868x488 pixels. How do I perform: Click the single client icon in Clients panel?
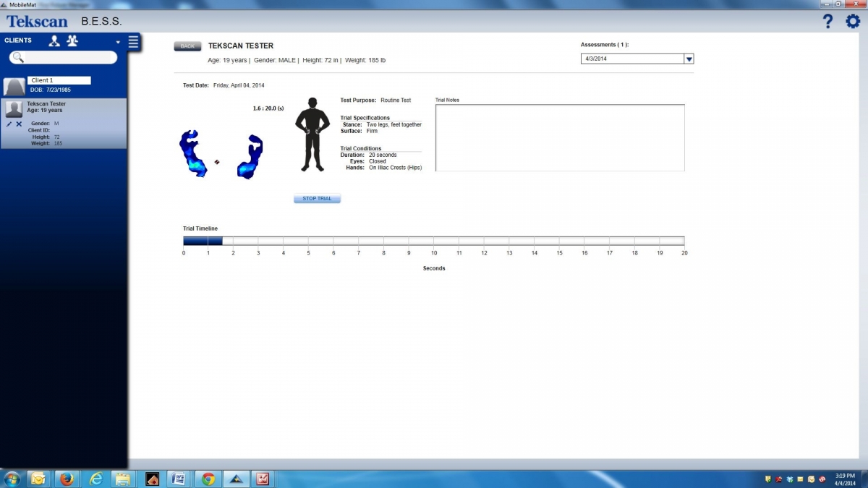point(54,40)
